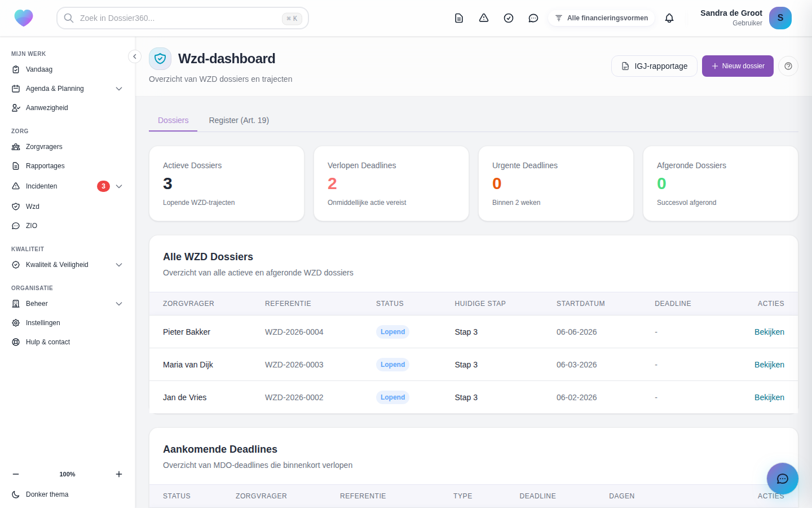Expand Beheer menu chevron
812x508 pixels.
[119, 304]
